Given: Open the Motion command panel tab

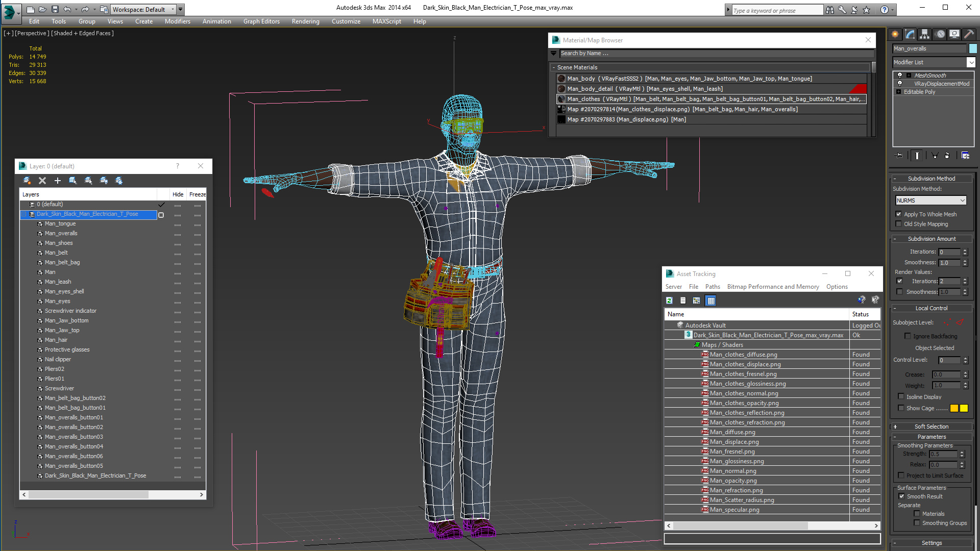Looking at the screenshot, I should [x=940, y=34].
